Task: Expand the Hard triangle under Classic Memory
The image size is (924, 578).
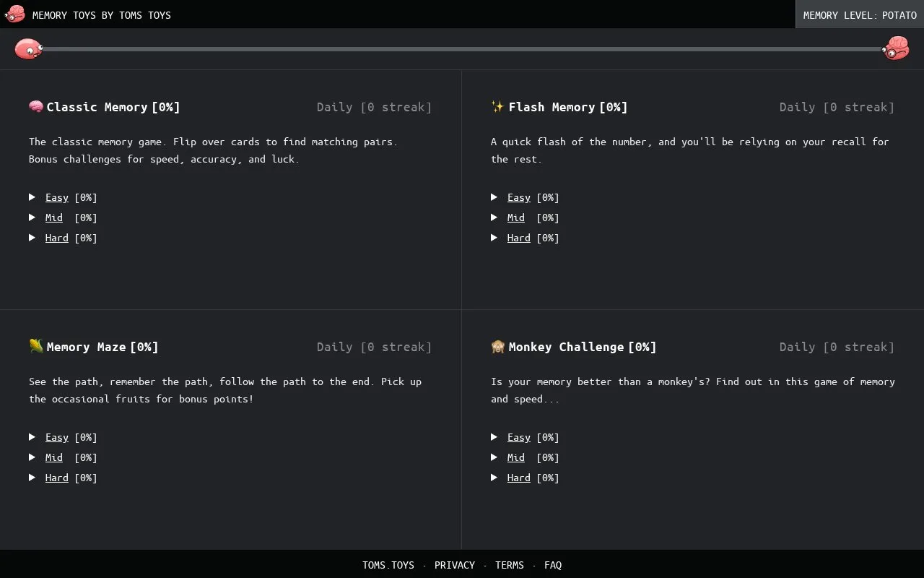Action: coord(32,237)
